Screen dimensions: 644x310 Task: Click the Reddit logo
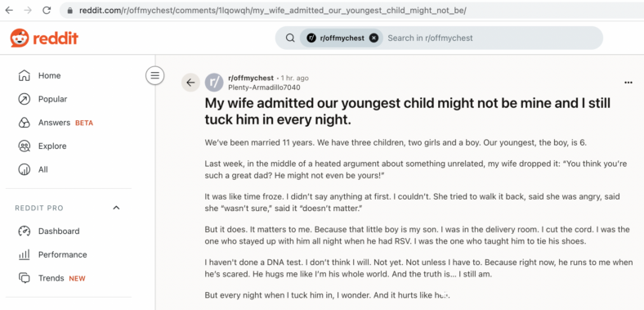point(44,38)
